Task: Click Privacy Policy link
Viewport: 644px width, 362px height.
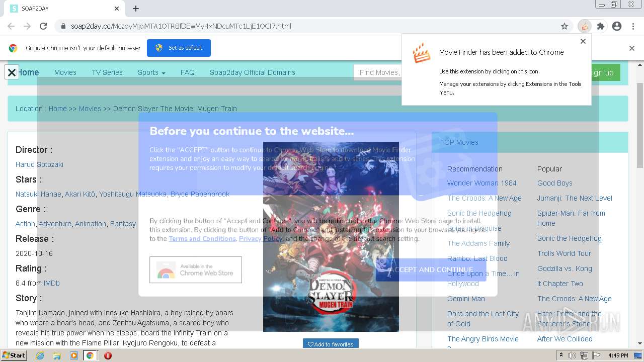Action: pos(261,239)
